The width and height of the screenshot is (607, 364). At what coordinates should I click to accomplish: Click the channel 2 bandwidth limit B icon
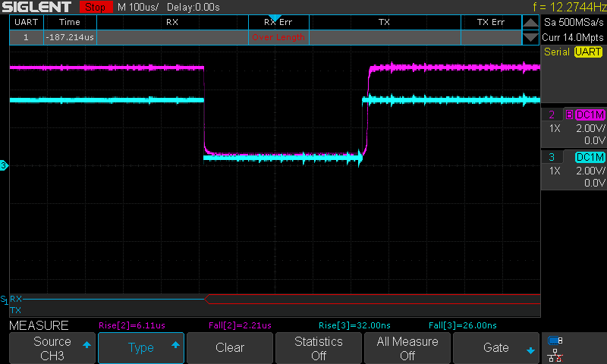tap(568, 115)
